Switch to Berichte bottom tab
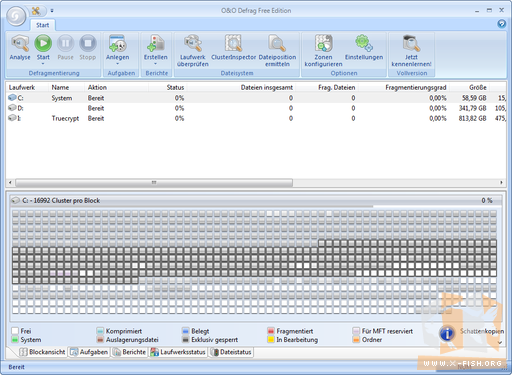The height and width of the screenshot is (375, 512). [x=129, y=352]
